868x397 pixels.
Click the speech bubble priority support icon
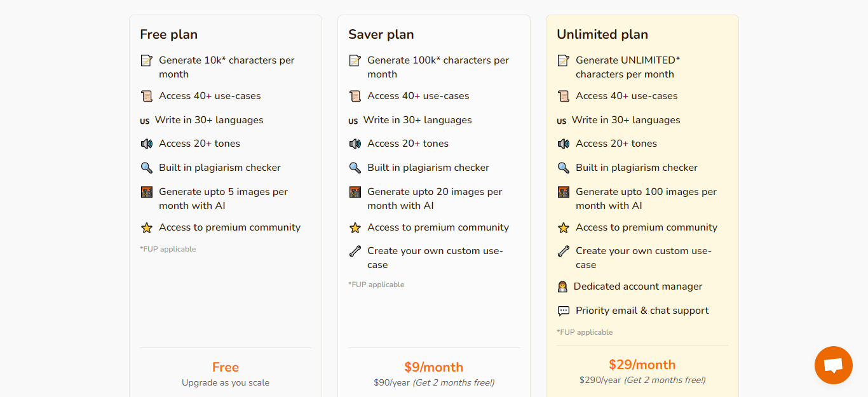pos(563,311)
